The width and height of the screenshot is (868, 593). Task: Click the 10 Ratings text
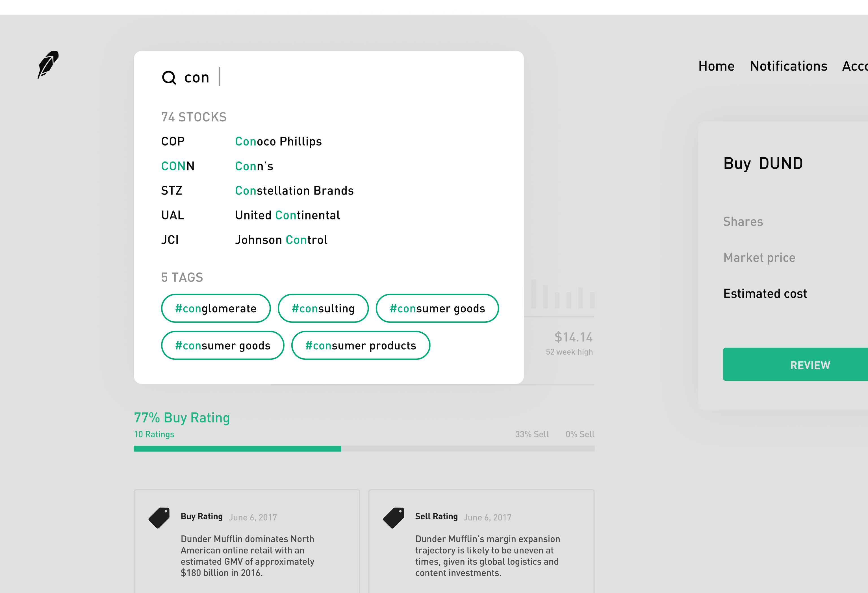coord(154,434)
